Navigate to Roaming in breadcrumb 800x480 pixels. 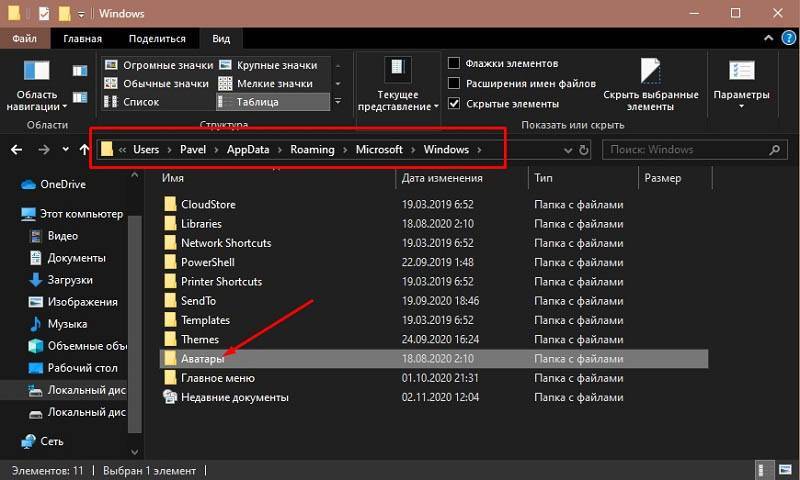coord(312,149)
